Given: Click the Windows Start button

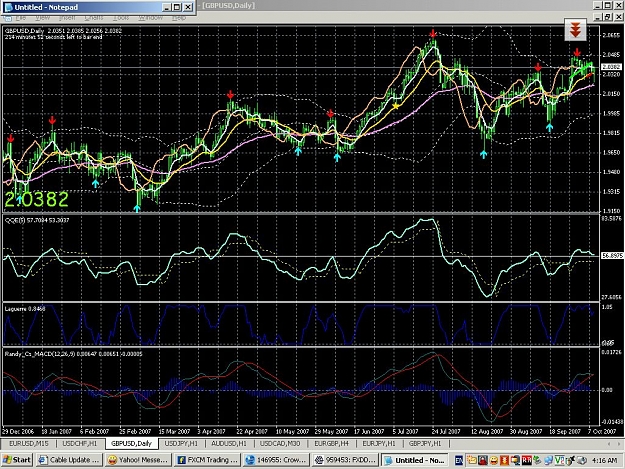Looking at the screenshot, I should (17, 460).
